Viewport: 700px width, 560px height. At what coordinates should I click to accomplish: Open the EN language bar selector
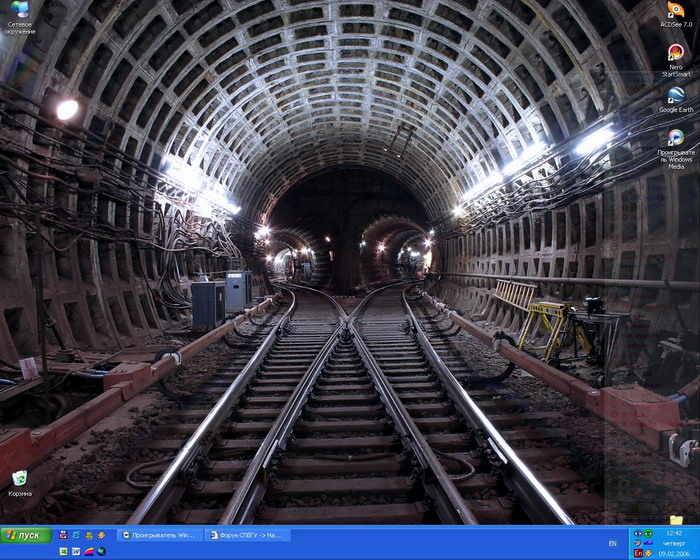click(612, 544)
